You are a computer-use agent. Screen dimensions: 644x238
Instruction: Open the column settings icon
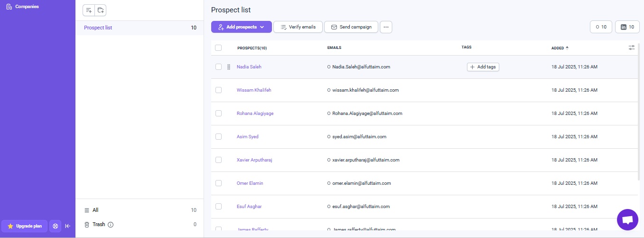click(x=631, y=48)
